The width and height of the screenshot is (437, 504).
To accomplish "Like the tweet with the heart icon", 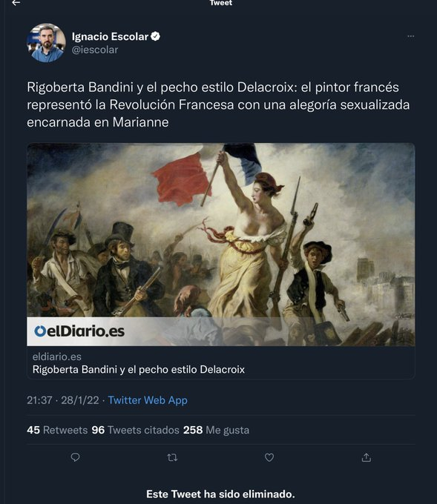I will pos(269,457).
